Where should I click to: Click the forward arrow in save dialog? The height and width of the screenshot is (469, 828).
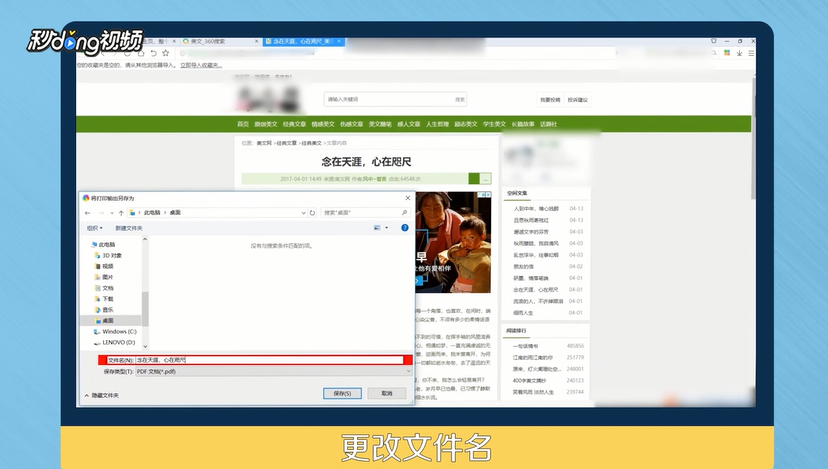click(x=101, y=213)
